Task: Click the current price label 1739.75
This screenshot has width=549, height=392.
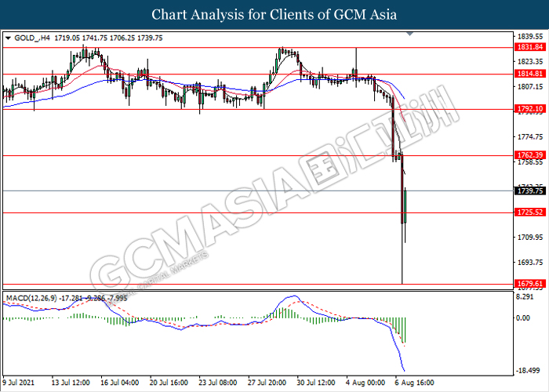Action: tap(530, 191)
